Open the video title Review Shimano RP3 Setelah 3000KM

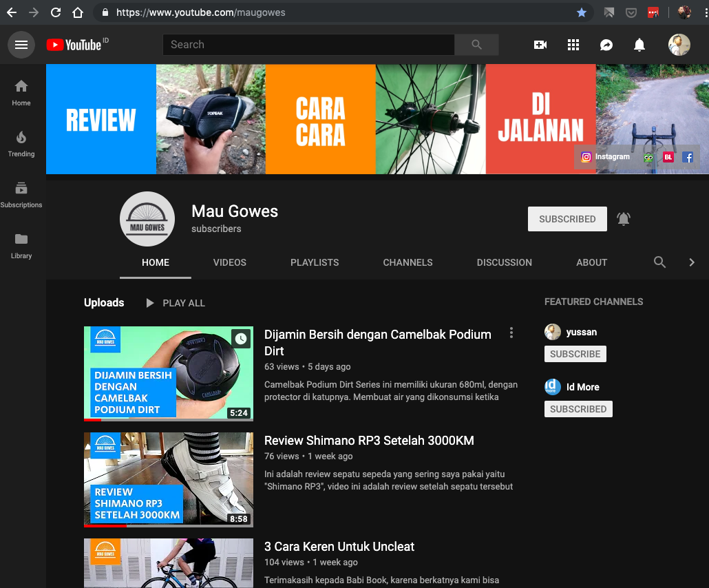pyautogui.click(x=369, y=441)
